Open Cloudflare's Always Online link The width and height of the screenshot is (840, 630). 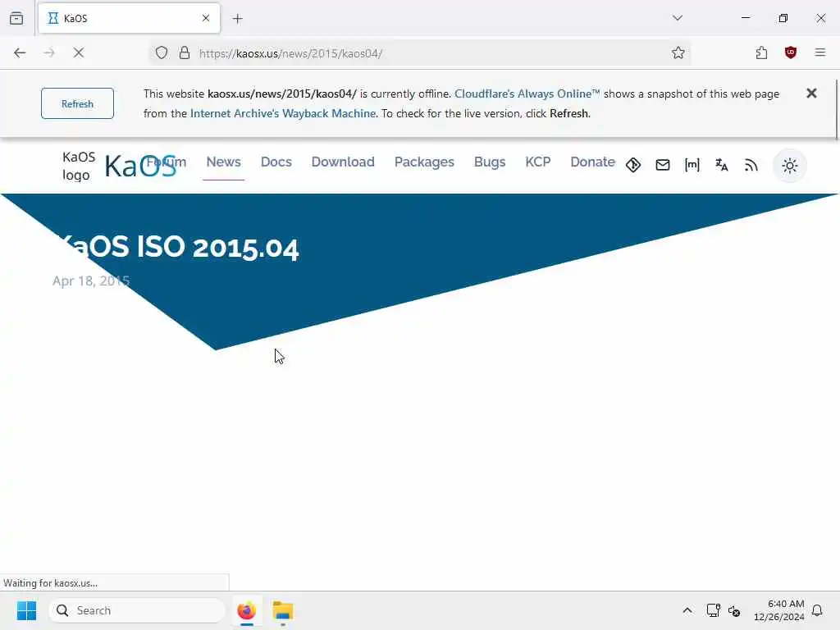coord(527,94)
